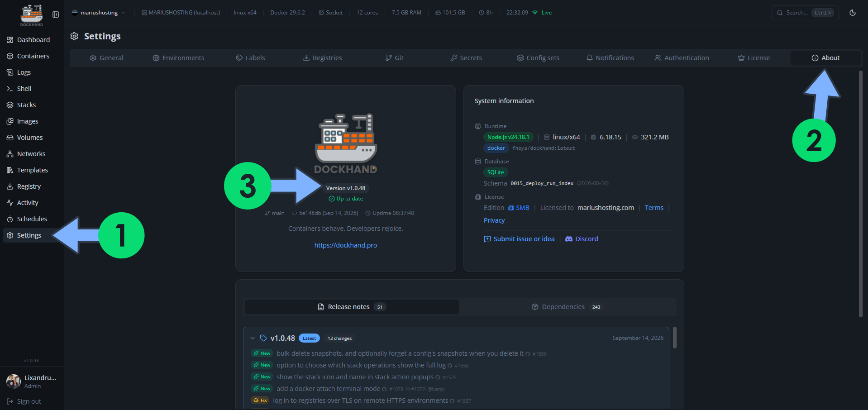Open the Config sets tab
The width and height of the screenshot is (868, 410).
click(x=538, y=58)
